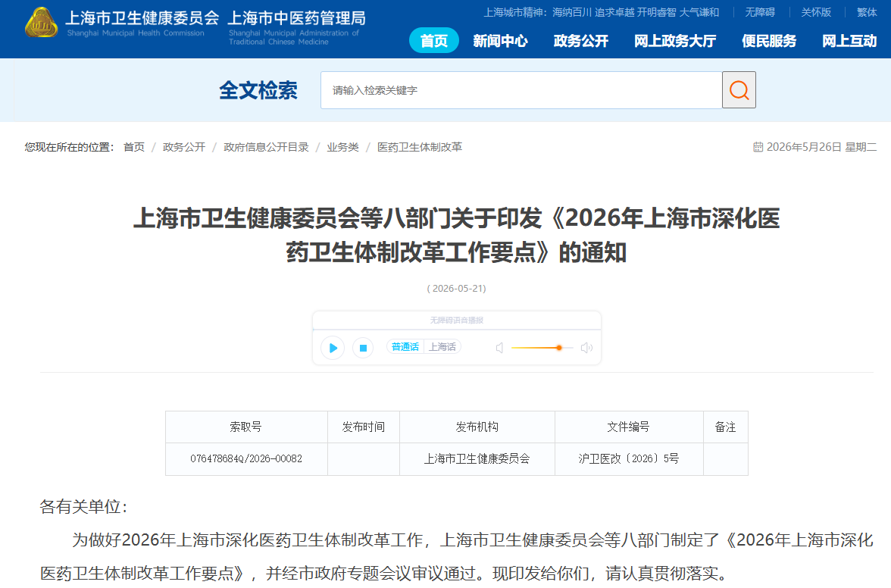Click the calendar icon beside the date
This screenshot has height=588, width=891.
click(x=758, y=147)
